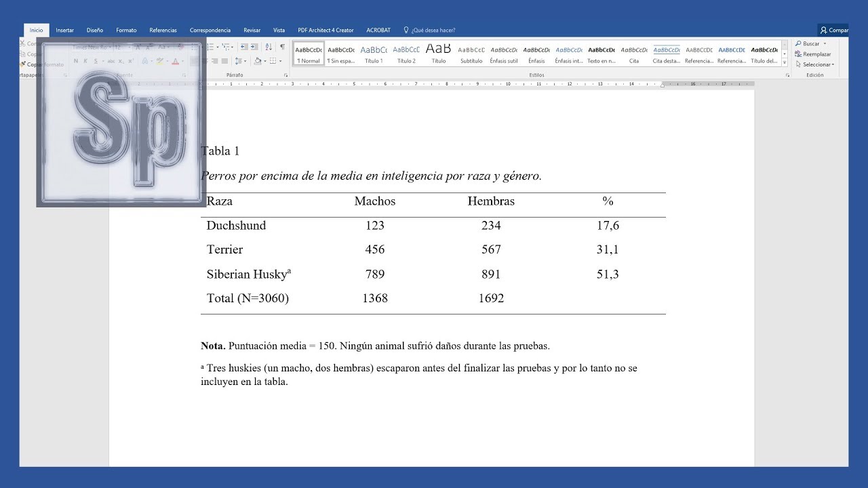Click the increase indent icon
868x488 pixels.
[254, 47]
